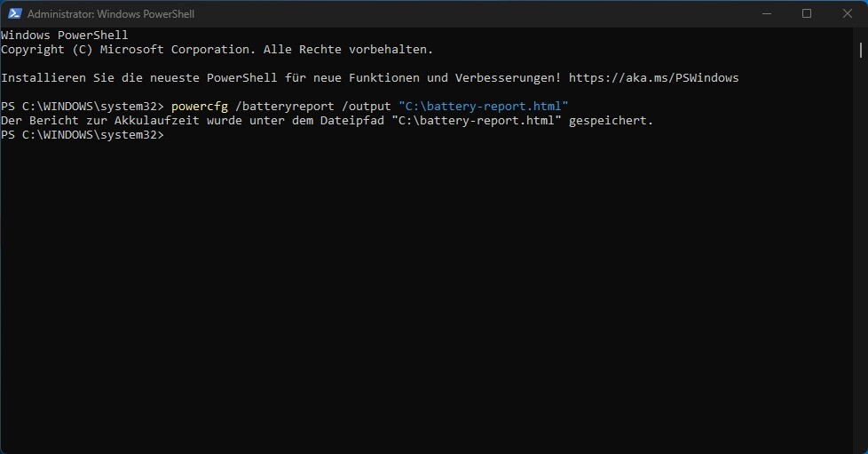Click the 'Administrator: Windows PowerShell' title text
The image size is (868, 454).
(111, 14)
